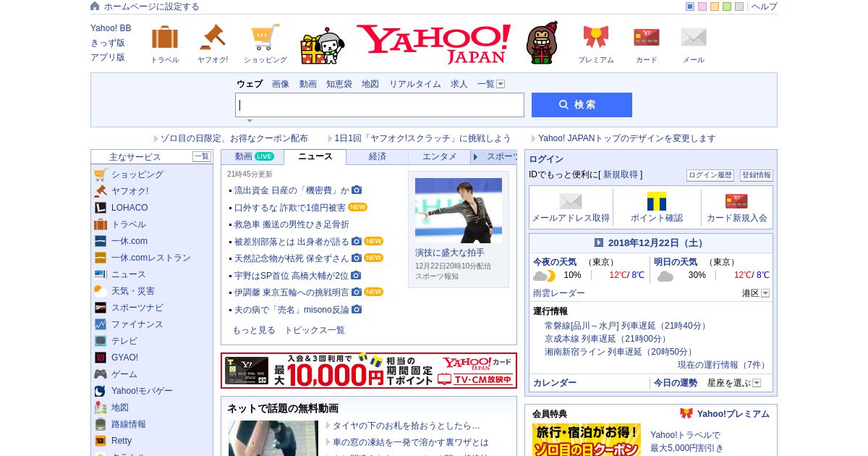This screenshot has height=456, width=868.
Task: Open the 雨雲レーダー link
Action: [559, 293]
